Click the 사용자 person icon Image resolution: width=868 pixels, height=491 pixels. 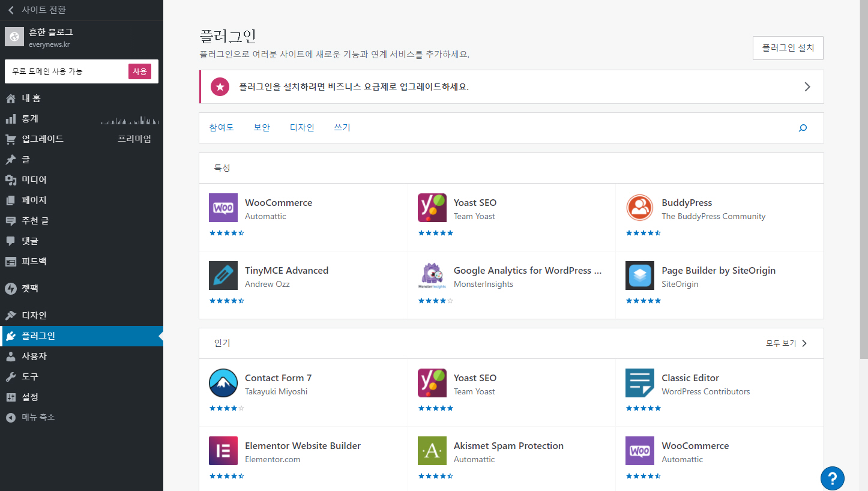[11, 357]
